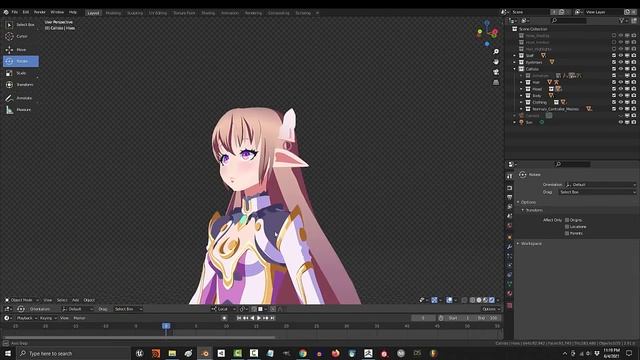Expand the Staff collection in outliner

(x=515, y=56)
